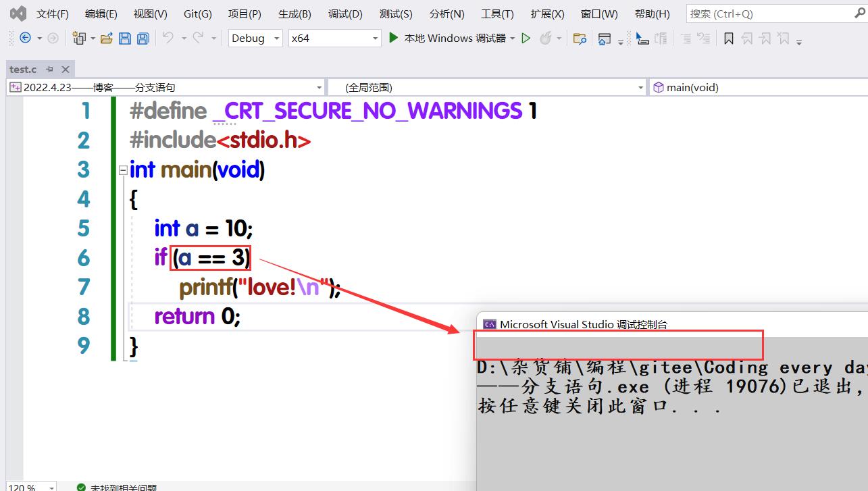Viewport: 868px width, 491px height.
Task: Click on the #include<stdio.h> line
Action: 220,140
